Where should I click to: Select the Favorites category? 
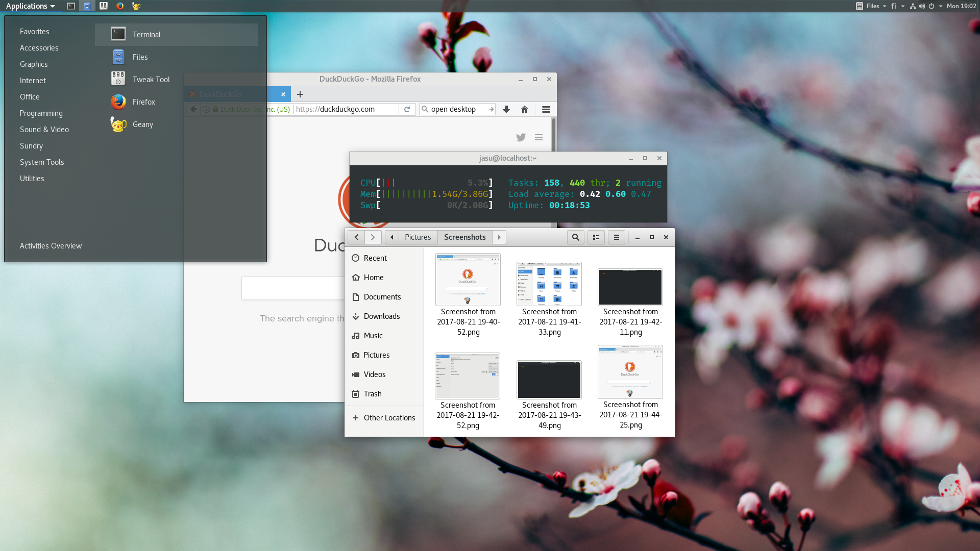click(35, 32)
